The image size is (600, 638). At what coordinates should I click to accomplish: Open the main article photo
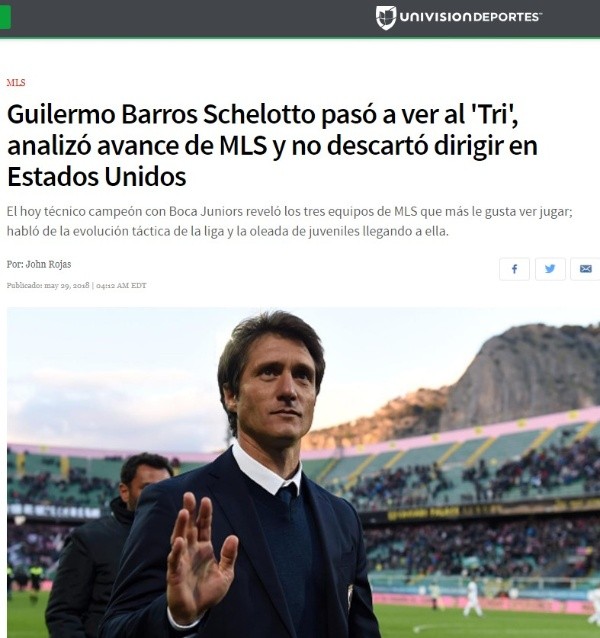coord(303,472)
